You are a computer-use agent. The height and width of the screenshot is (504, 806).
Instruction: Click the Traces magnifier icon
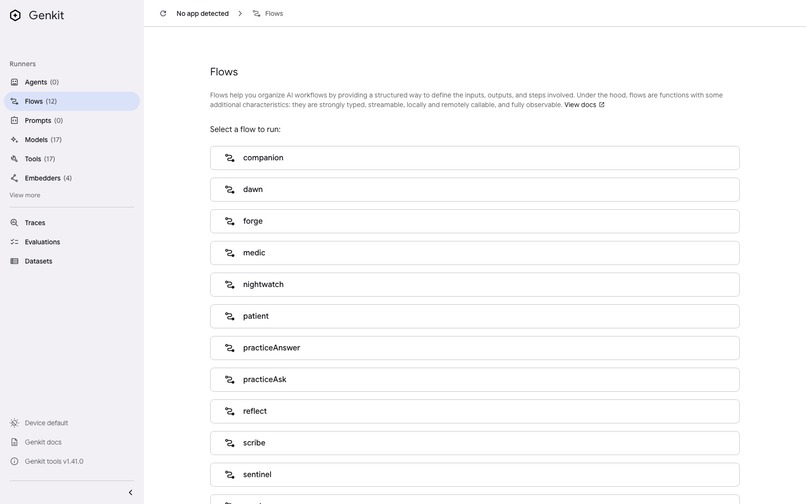[x=14, y=223]
